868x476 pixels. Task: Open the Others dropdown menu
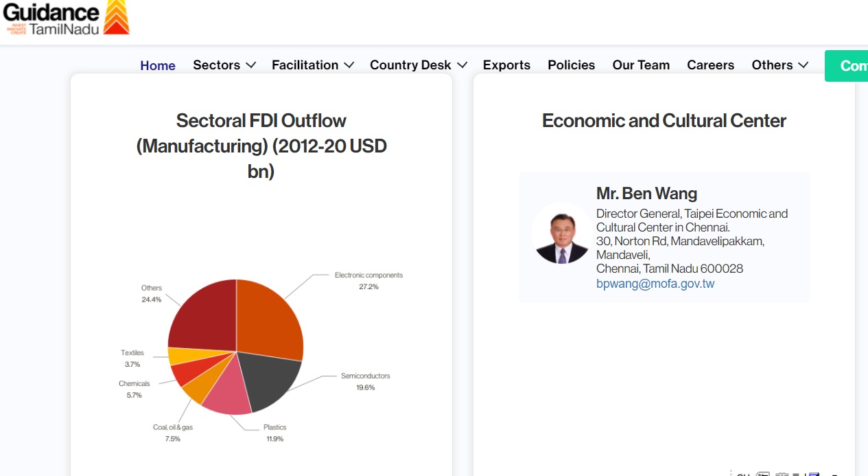click(x=780, y=65)
